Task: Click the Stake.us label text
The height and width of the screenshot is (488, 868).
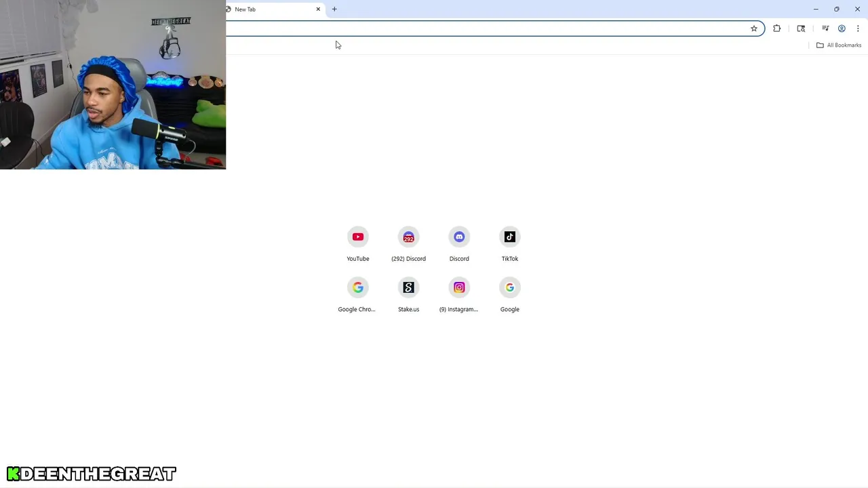Action: (408, 310)
